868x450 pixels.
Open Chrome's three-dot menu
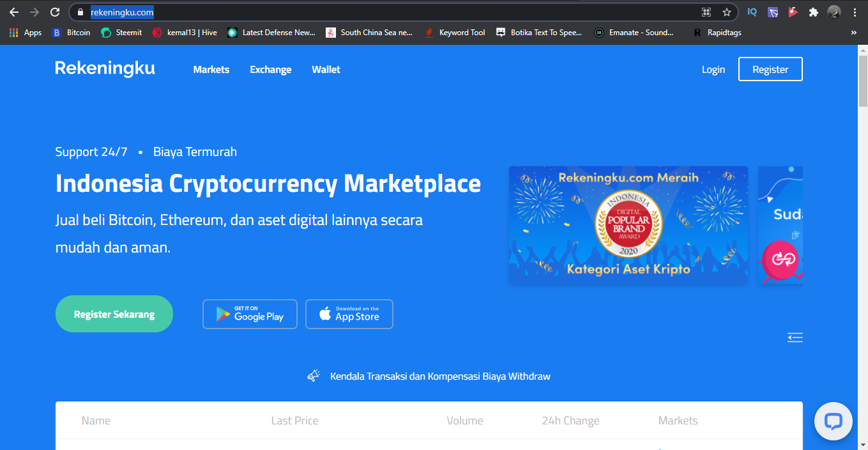point(855,12)
